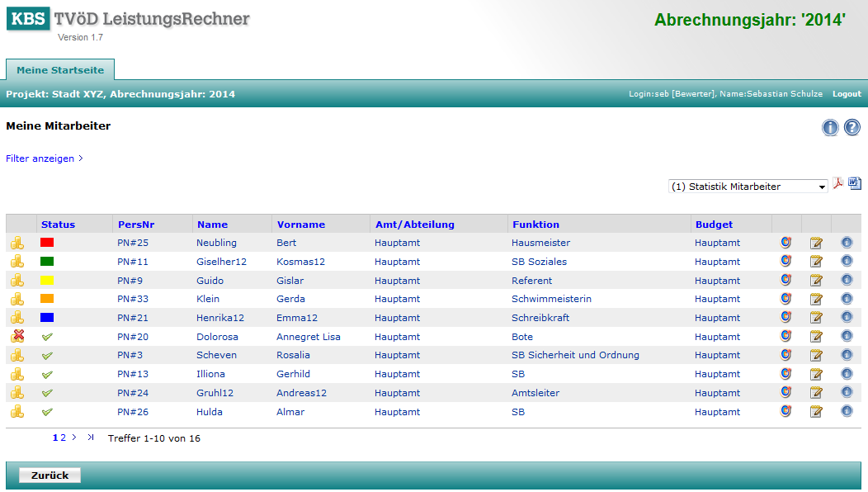Viewport: 868px width, 492px height.
Task: Open target icon for Henrika12 row
Action: (x=786, y=317)
